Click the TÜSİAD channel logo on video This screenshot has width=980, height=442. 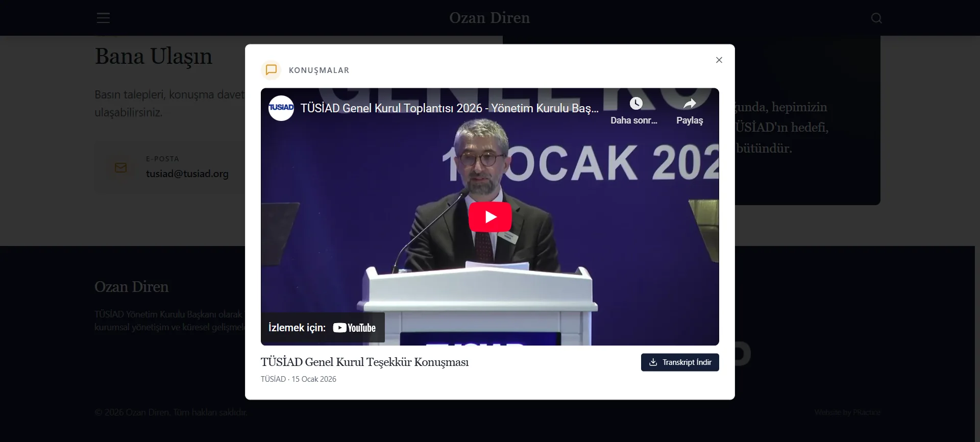pos(281,108)
